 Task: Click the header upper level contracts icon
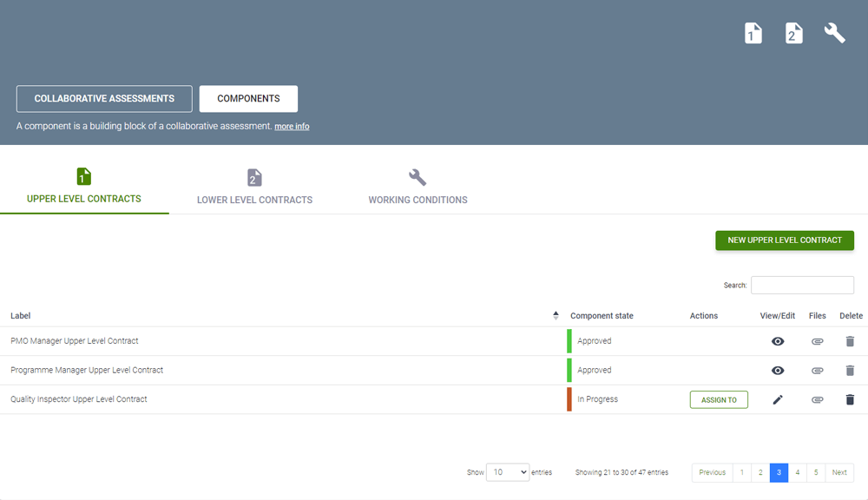pos(753,33)
